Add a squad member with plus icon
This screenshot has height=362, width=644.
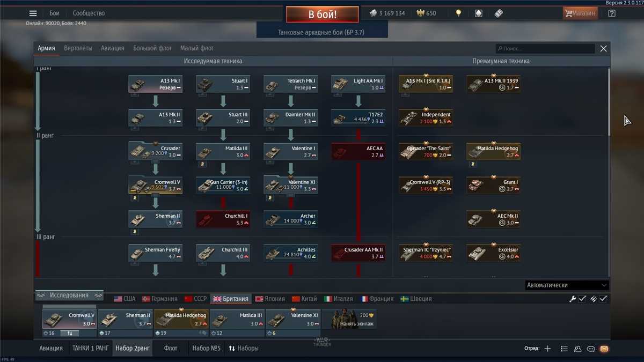pyautogui.click(x=547, y=349)
